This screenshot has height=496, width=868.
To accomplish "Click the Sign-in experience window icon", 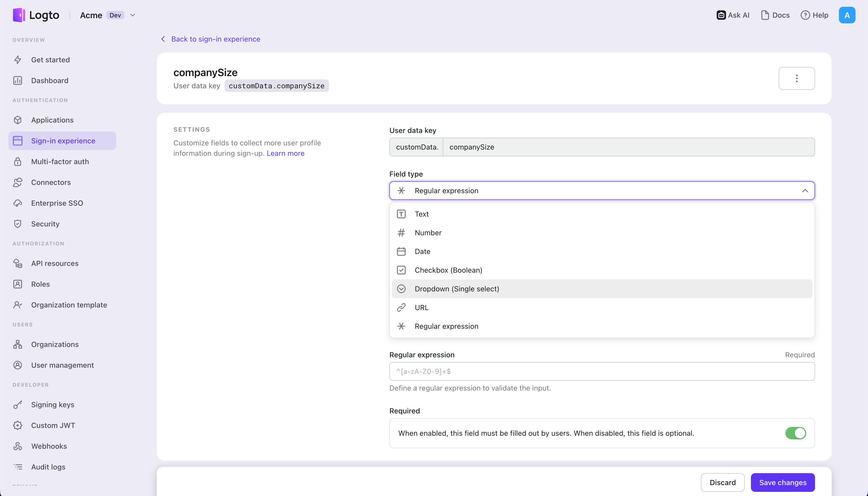I will 18,141.
